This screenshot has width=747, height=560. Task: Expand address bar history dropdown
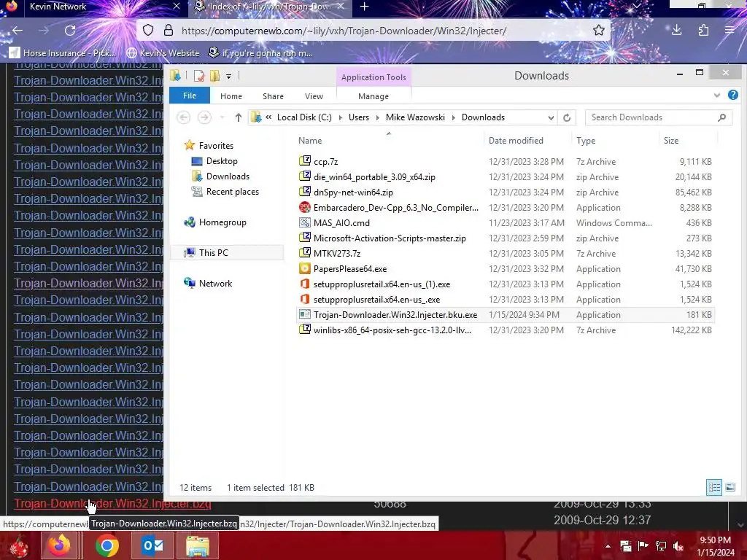[x=551, y=117]
